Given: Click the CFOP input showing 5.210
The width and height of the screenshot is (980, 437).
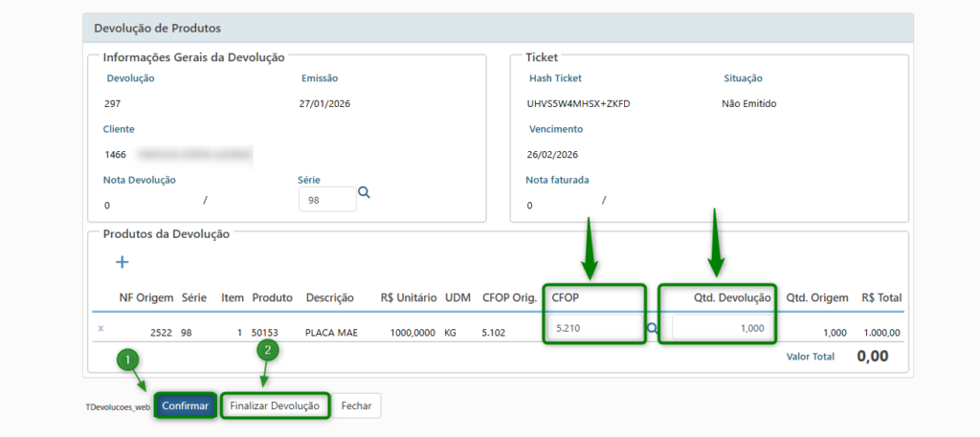Looking at the screenshot, I should (x=593, y=328).
